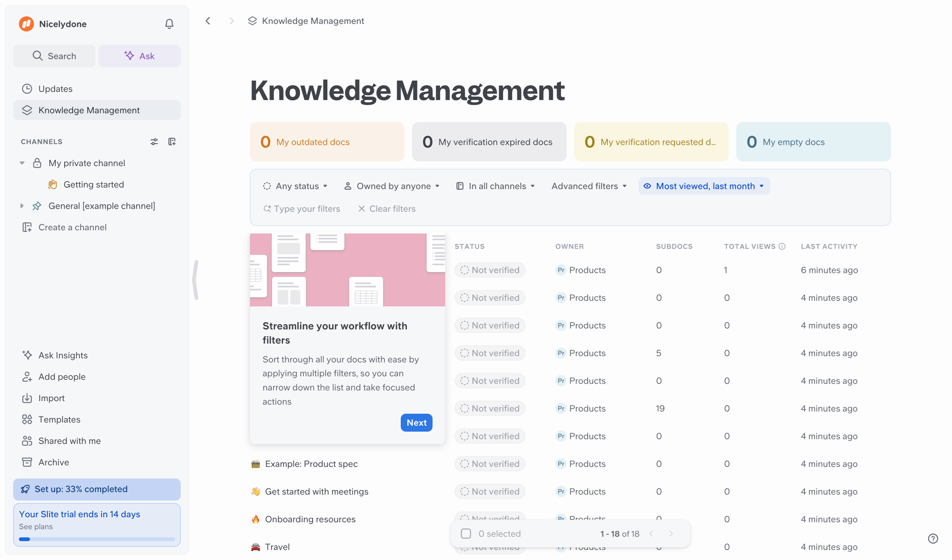This screenshot has height=560, width=952.
Task: Collapse My private channel
Action: coord(22,163)
